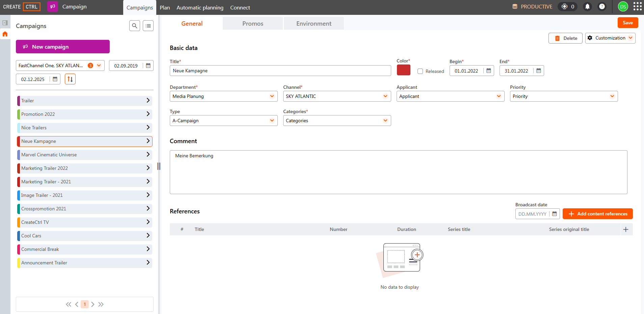The width and height of the screenshot is (644, 314).
Task: Click the CTRL logo box
Action: (x=32, y=7)
